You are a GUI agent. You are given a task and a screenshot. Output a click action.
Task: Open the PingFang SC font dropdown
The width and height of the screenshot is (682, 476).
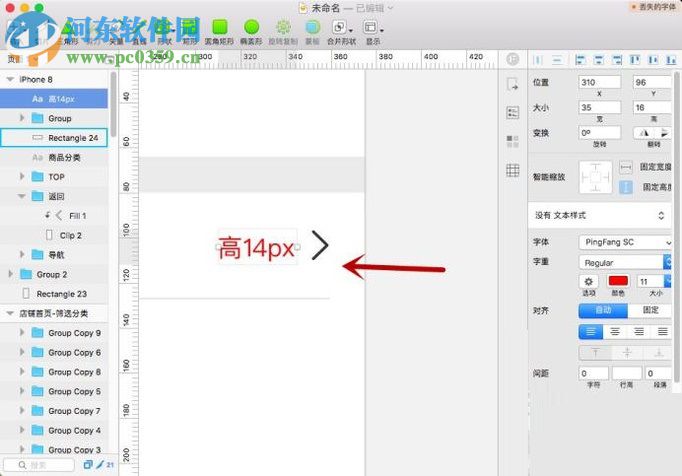[625, 242]
